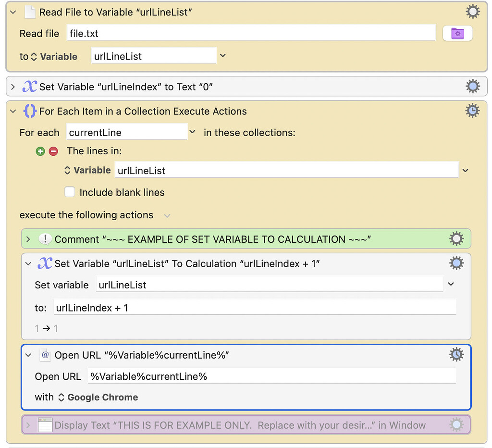Click the Read file path text field
This screenshot has height=448, width=492.
point(250,34)
